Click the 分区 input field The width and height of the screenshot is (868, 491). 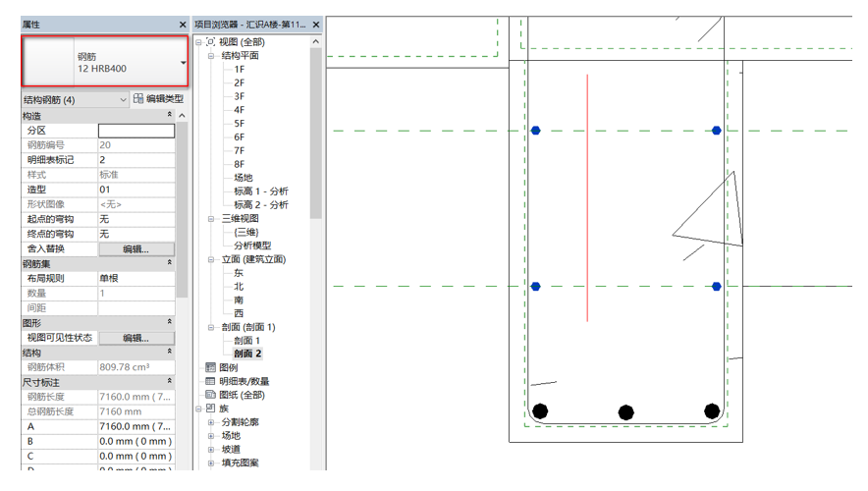[136, 131]
